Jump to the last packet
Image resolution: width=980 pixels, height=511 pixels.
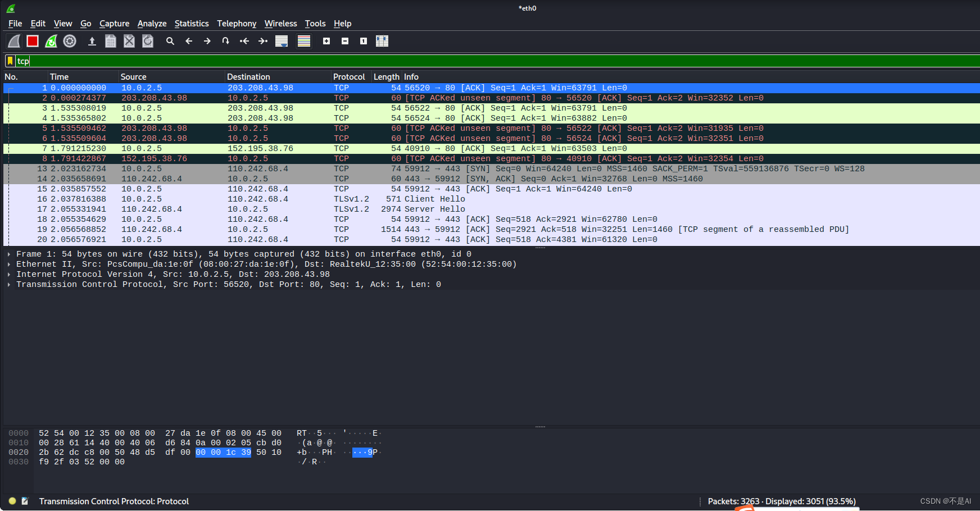point(263,41)
